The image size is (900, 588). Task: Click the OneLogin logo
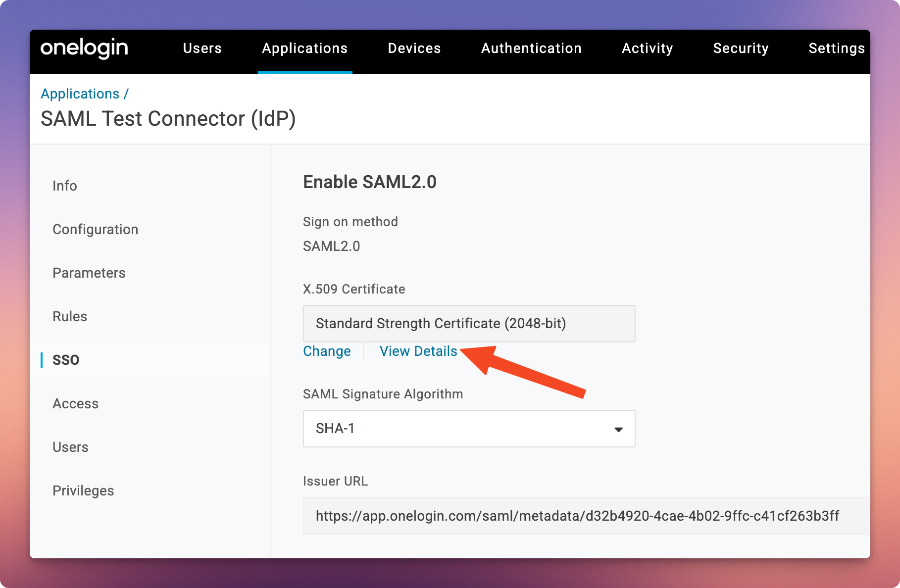pos(84,49)
